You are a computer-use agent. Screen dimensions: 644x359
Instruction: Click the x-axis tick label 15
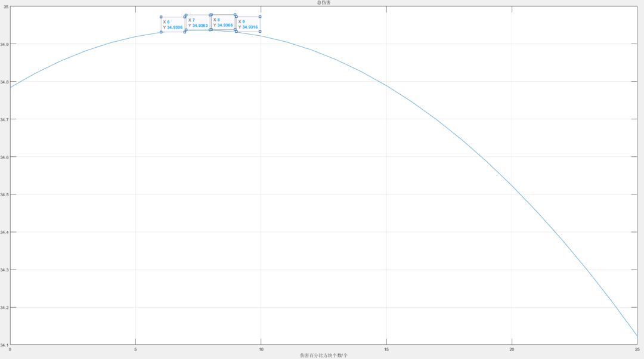click(386, 349)
